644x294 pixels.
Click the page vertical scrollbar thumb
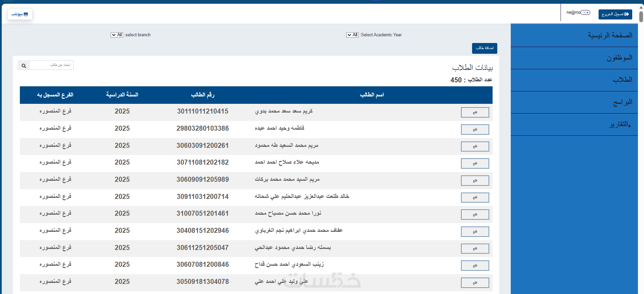[641, 16]
